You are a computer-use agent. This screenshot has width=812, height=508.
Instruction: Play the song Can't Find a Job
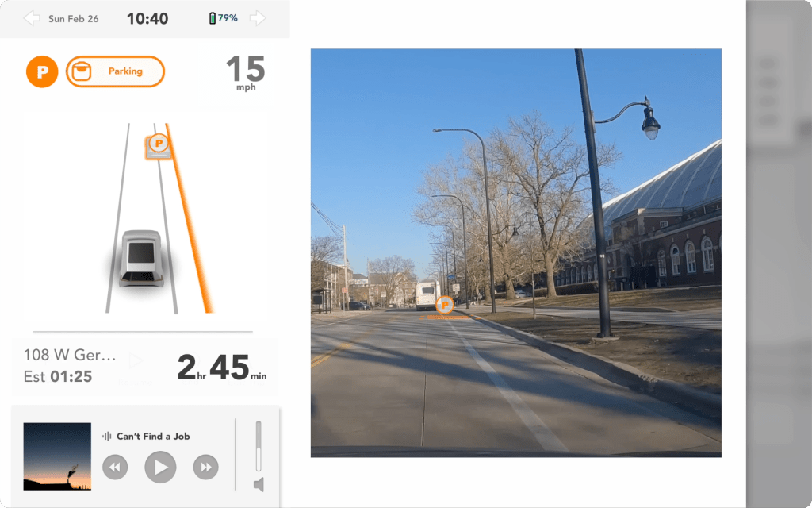coord(160,467)
